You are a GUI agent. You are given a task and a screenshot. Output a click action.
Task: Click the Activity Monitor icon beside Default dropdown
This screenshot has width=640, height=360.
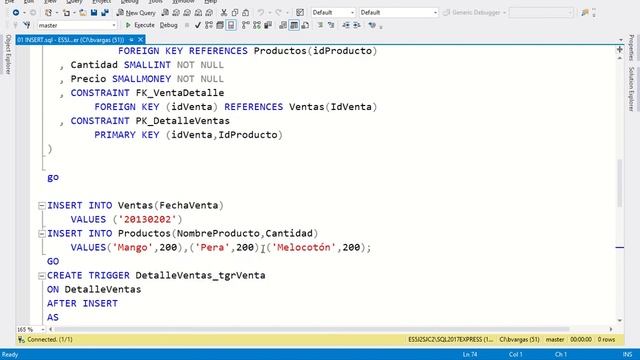[x=300, y=13]
